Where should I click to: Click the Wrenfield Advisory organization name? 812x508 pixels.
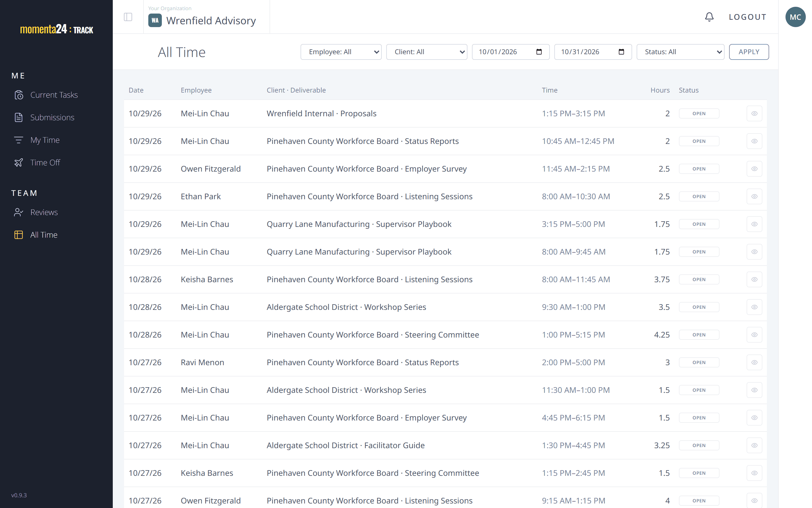coord(211,21)
